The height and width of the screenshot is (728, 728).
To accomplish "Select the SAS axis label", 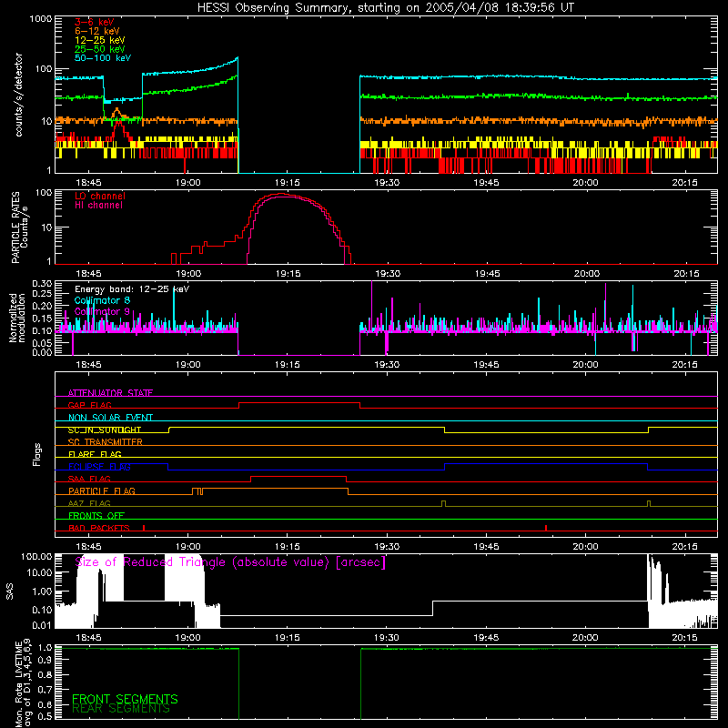I will pyautogui.click(x=9, y=591).
